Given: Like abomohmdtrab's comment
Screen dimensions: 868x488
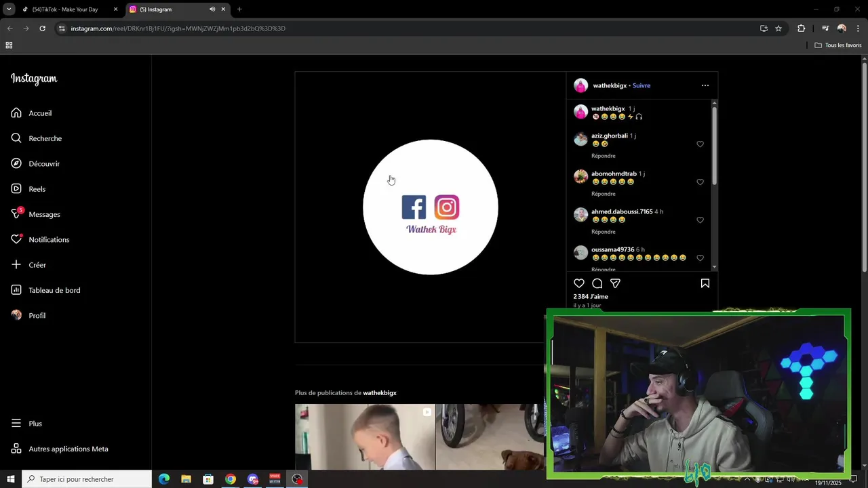Looking at the screenshot, I should [701, 182].
